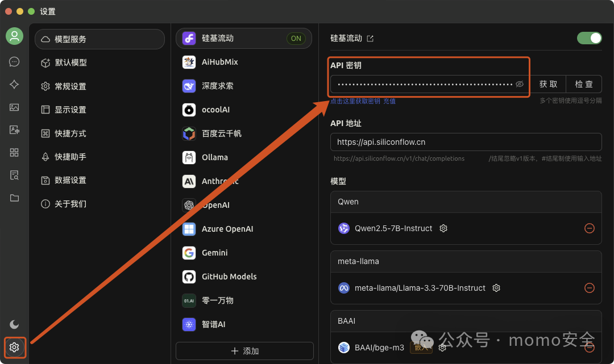Click the 获取 key button
This screenshot has width=614, height=364.
(548, 84)
